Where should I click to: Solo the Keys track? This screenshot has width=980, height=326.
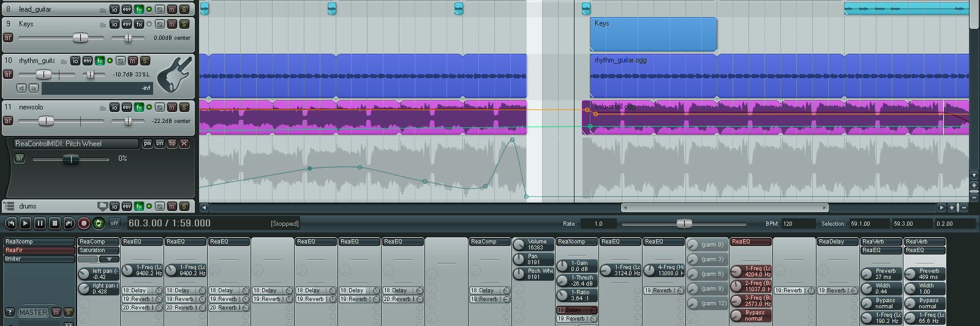pos(184,24)
